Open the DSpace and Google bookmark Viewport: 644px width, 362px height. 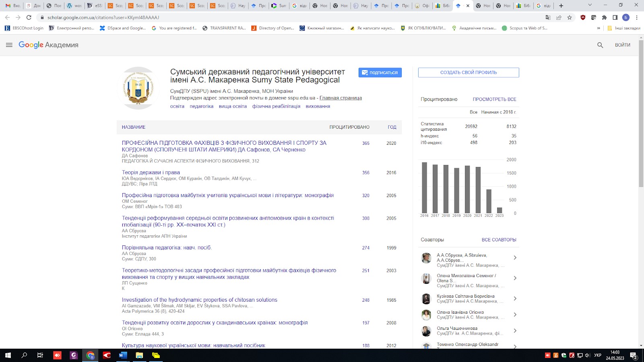tap(123, 28)
